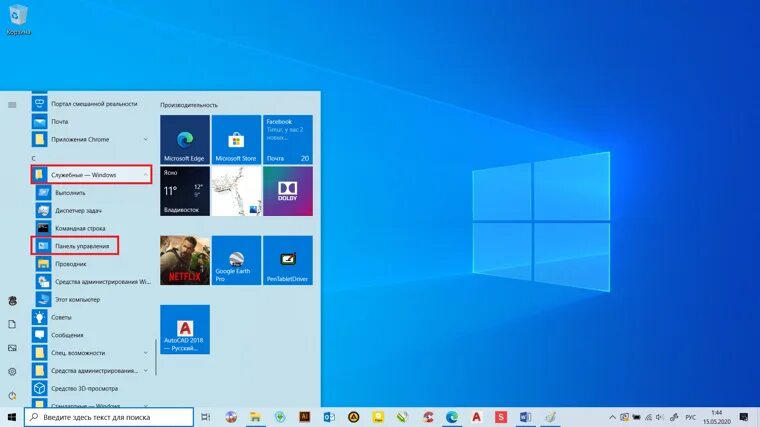Open the Microsoft Store tile
760x427 pixels.
[236, 140]
